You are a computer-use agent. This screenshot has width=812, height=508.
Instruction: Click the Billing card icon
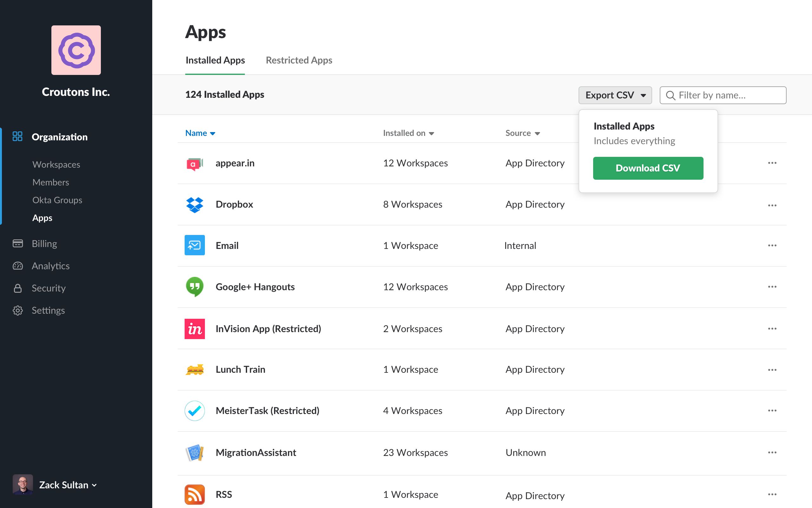[x=18, y=243]
